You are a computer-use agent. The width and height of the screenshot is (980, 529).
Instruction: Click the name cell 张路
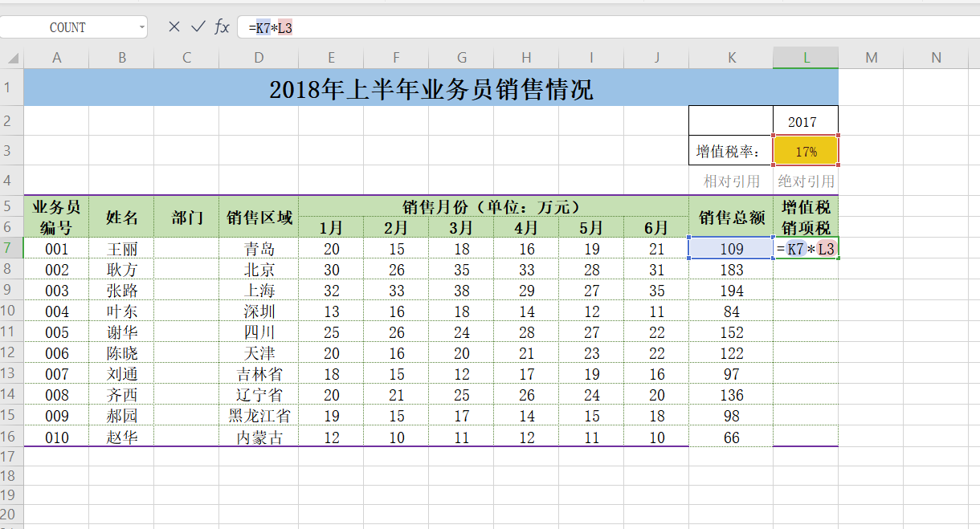(x=121, y=291)
